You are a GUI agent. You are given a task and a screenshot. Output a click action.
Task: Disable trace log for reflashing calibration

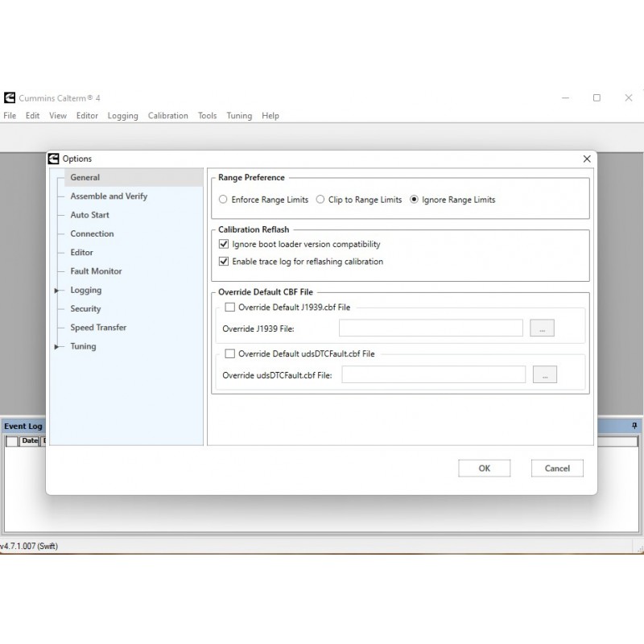[225, 262]
